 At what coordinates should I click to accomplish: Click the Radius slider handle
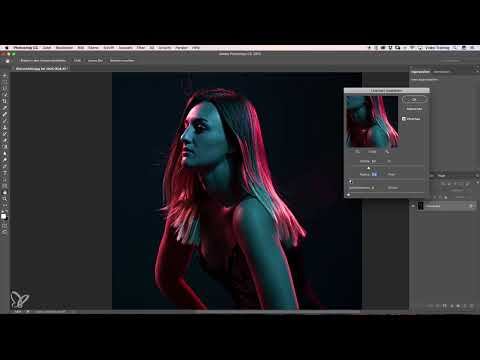click(x=351, y=182)
